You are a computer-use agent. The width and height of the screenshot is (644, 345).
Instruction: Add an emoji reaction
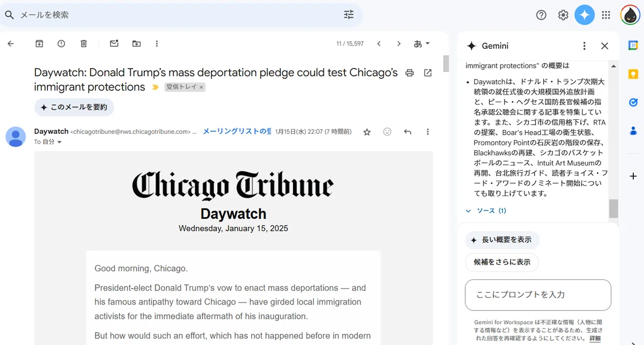click(387, 132)
